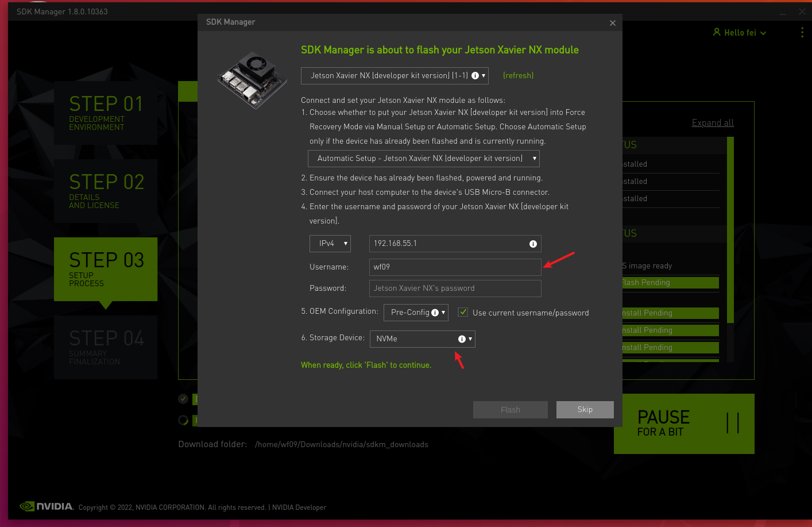Click info icon next to Pre-Config

pyautogui.click(x=435, y=313)
